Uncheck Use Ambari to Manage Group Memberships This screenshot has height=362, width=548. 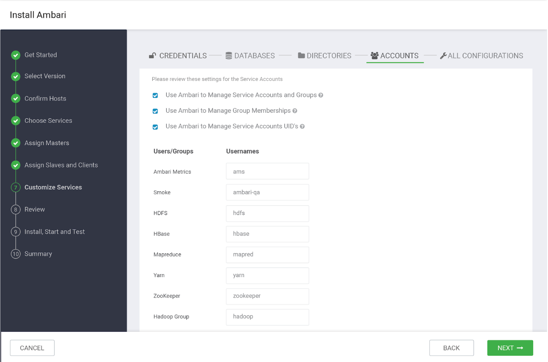coord(155,111)
